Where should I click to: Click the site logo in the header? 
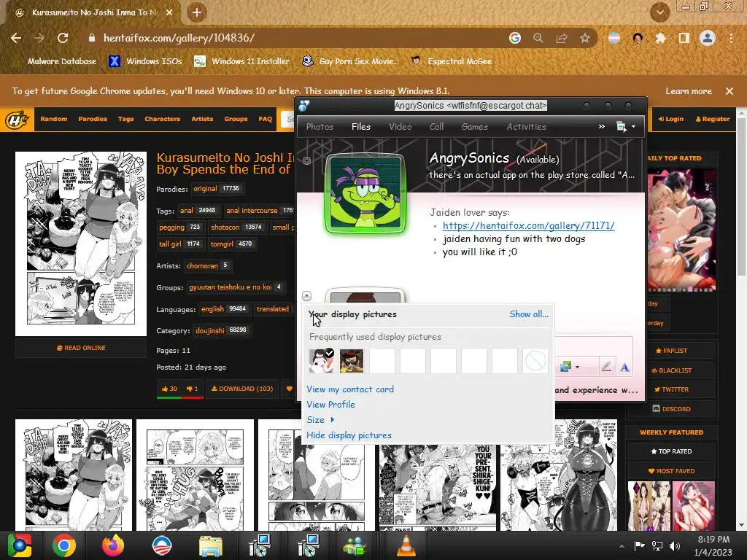click(x=18, y=119)
